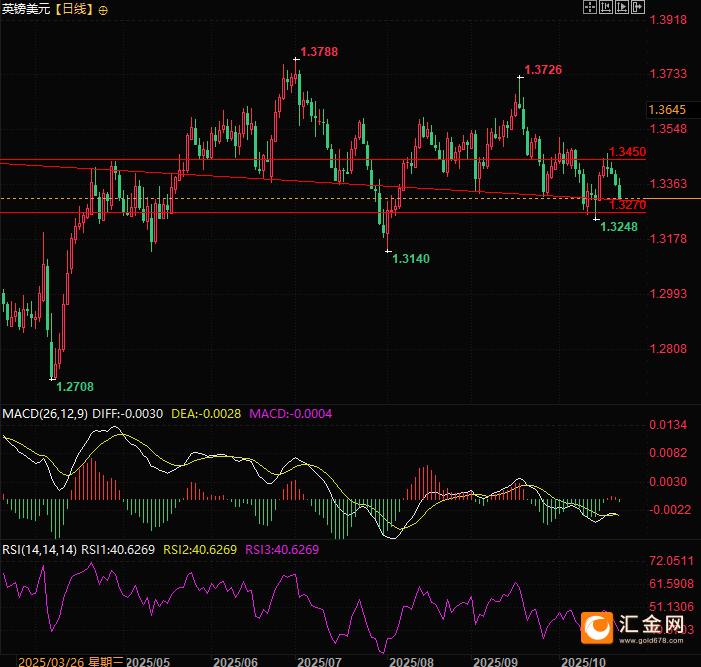701x667 pixels.
Task: Click the 2025/05 time axis label
Action: tap(148, 662)
